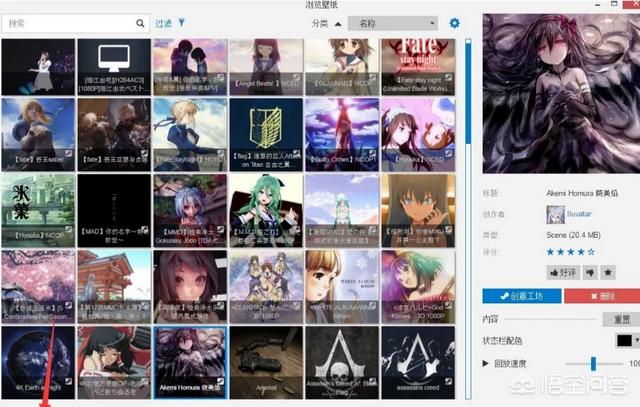Click the 过滤 filter label
Image resolution: width=640 pixels, height=407 pixels.
point(163,21)
